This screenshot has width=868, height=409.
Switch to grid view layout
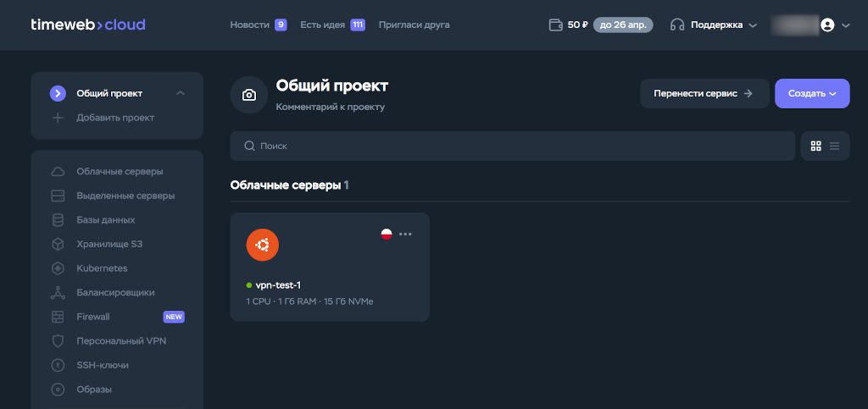[815, 146]
